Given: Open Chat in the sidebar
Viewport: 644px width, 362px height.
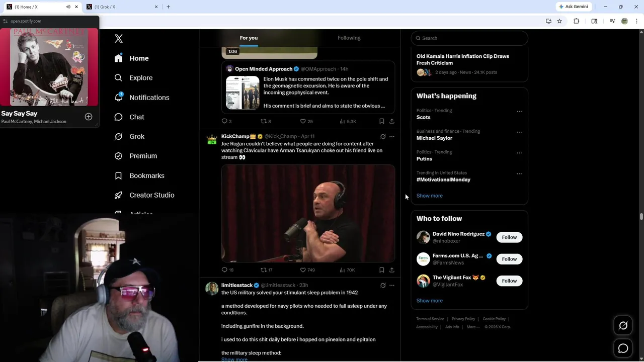Looking at the screenshot, I should [129, 117].
